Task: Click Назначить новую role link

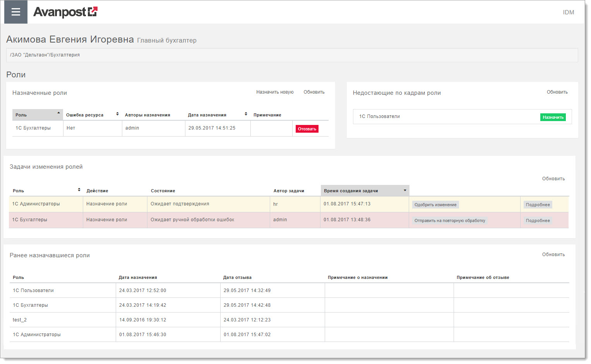Action: coord(275,92)
